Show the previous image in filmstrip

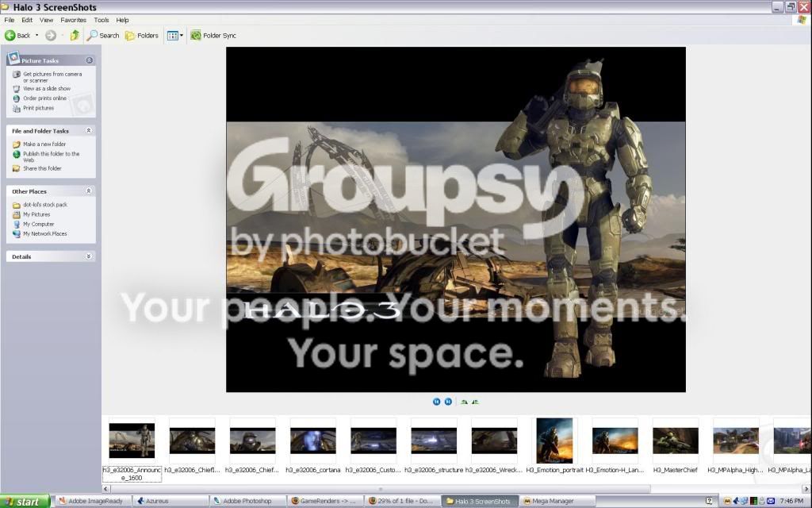[437, 402]
